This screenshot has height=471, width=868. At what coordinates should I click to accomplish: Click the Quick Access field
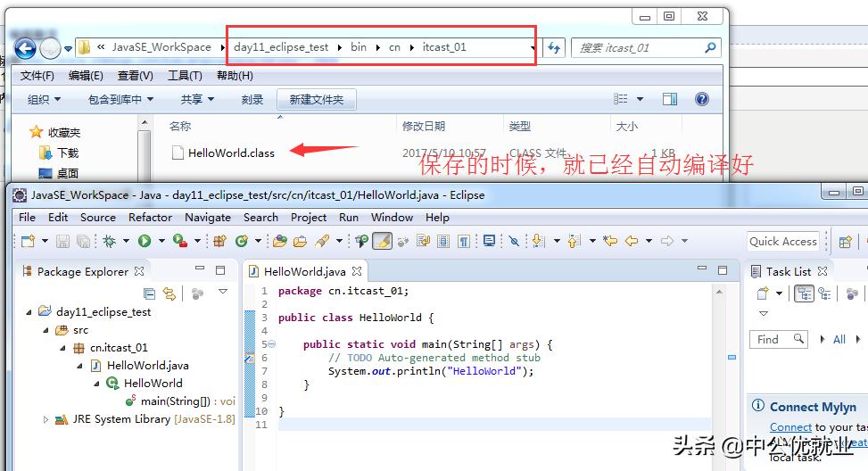(x=782, y=242)
